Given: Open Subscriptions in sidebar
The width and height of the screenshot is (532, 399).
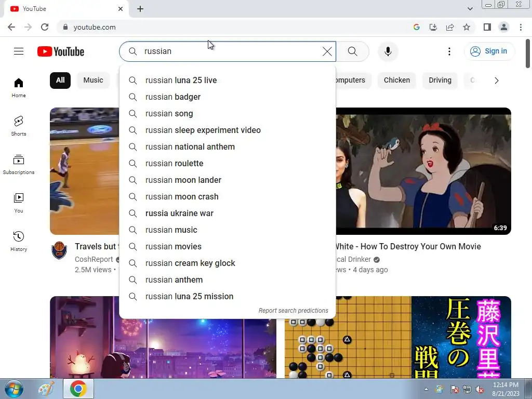Looking at the screenshot, I should point(19,165).
